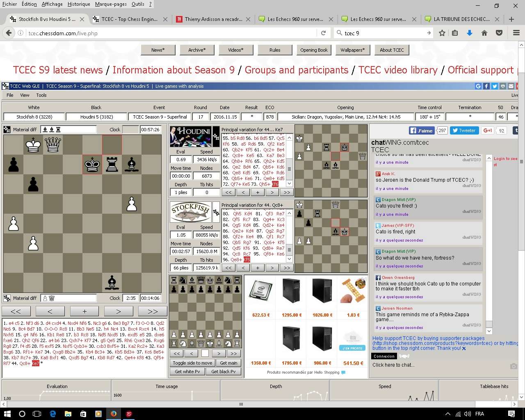525x420 pixels.
Task: Click the + button under main board
Action: [84, 311]
